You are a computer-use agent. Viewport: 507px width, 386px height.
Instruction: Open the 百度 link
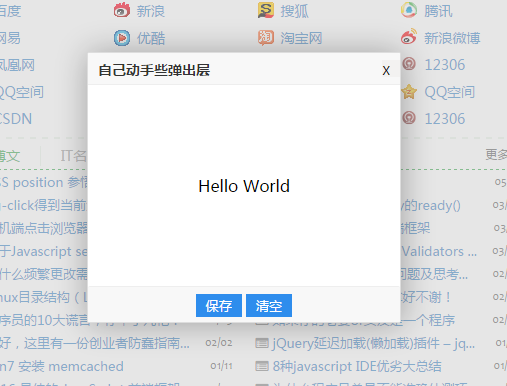pos(10,11)
